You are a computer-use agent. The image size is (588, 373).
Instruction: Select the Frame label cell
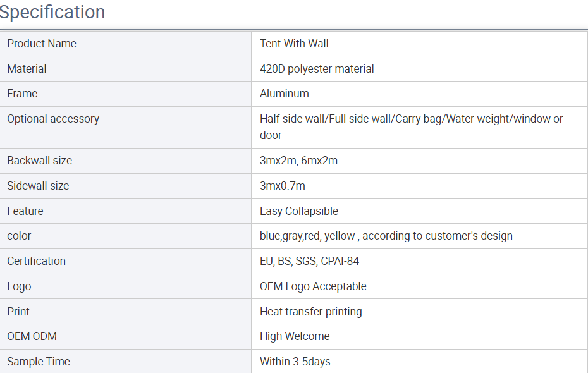pyautogui.click(x=125, y=94)
